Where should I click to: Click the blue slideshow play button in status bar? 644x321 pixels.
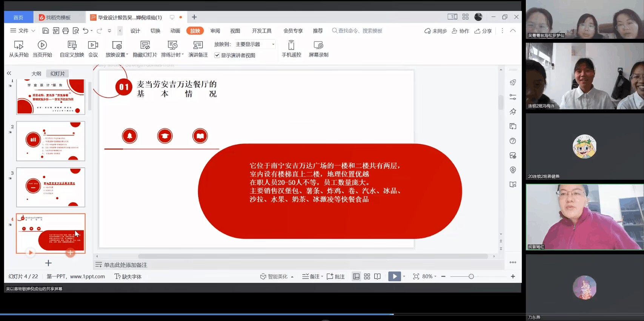pyautogui.click(x=394, y=276)
